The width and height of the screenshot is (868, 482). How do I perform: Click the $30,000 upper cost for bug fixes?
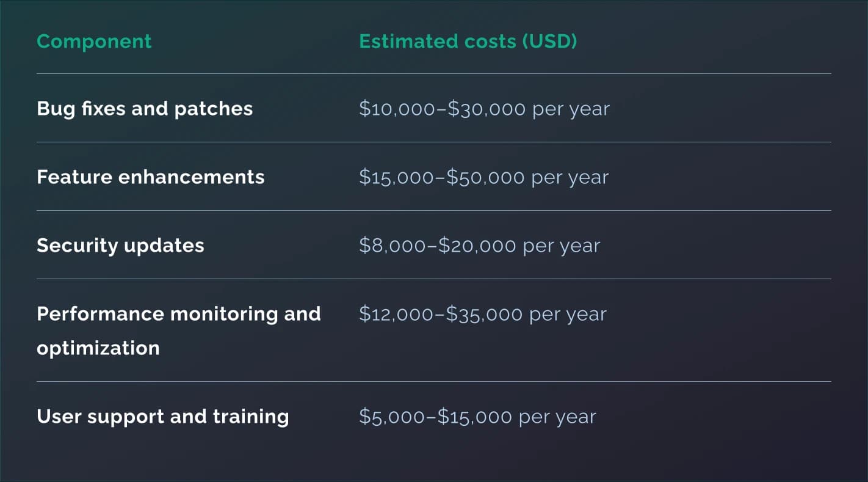click(486, 109)
